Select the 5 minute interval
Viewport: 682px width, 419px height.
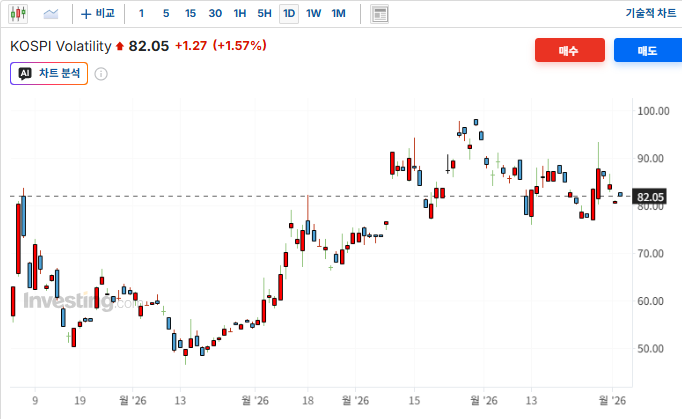[166, 13]
